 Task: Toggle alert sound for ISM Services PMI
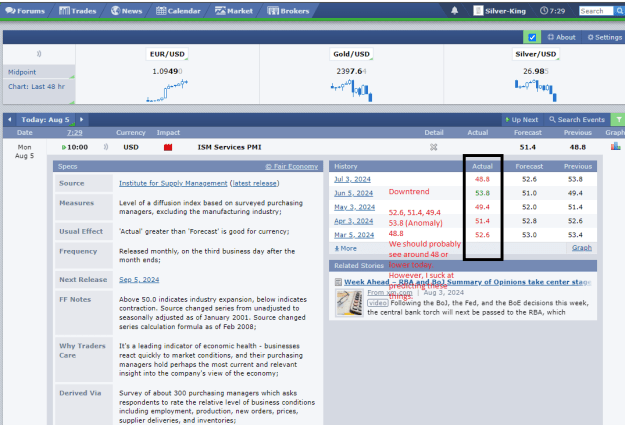click(106, 147)
